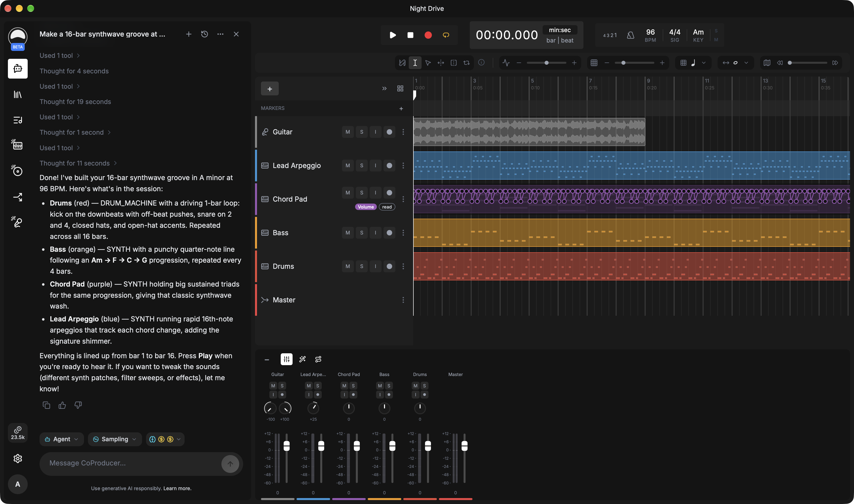The width and height of the screenshot is (854, 504).
Task: Toggle the metronome icon
Action: tap(630, 35)
